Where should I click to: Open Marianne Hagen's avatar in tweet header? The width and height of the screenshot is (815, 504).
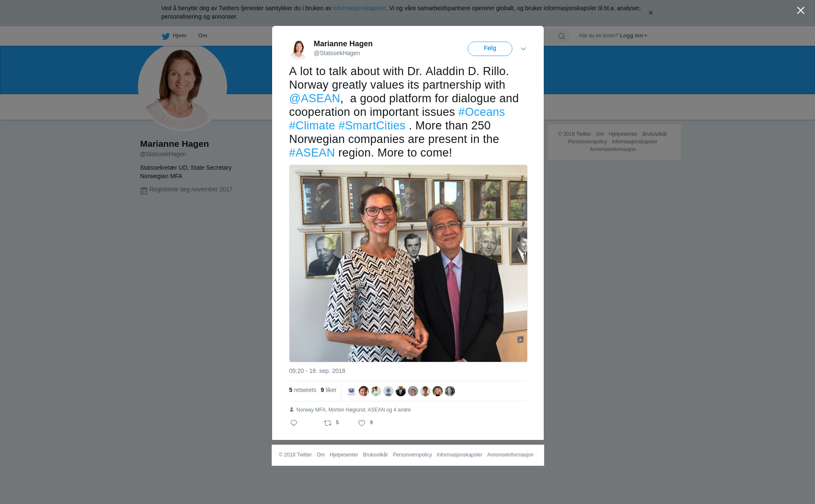pos(298,49)
